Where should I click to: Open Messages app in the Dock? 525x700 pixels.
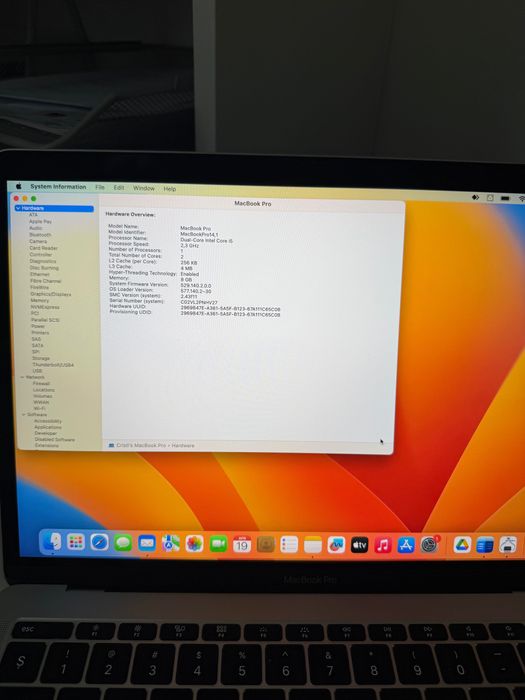(x=123, y=543)
